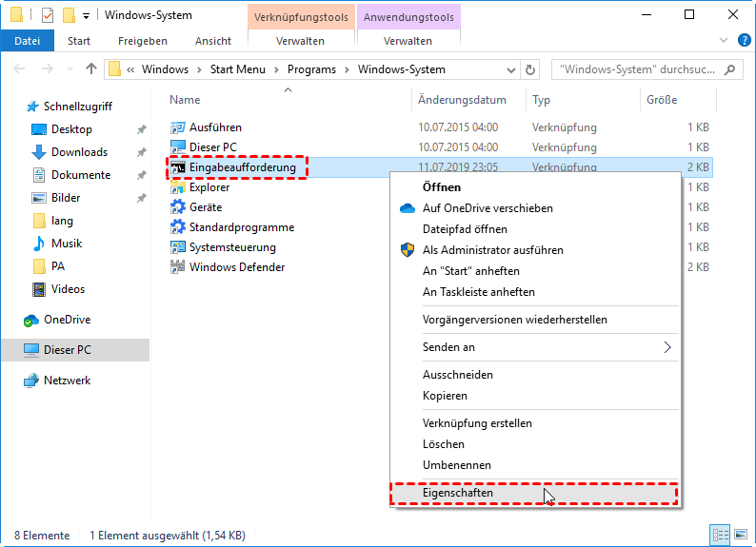Click the Explorer shortcut icon
The height and width of the screenshot is (547, 756).
177,187
